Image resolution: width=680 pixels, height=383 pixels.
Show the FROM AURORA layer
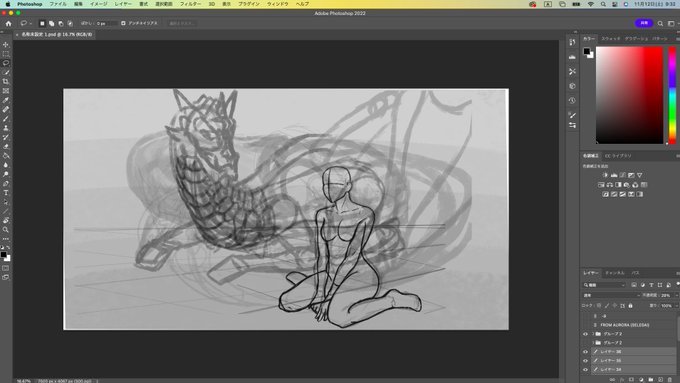[585, 325]
